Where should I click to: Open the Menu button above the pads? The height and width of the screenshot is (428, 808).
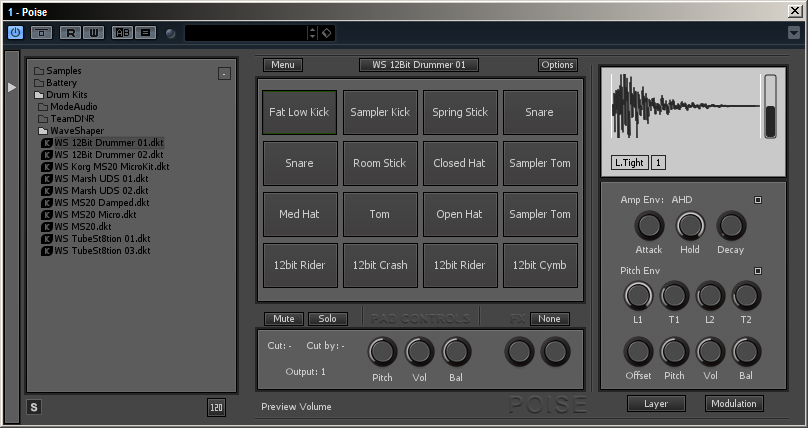[283, 65]
